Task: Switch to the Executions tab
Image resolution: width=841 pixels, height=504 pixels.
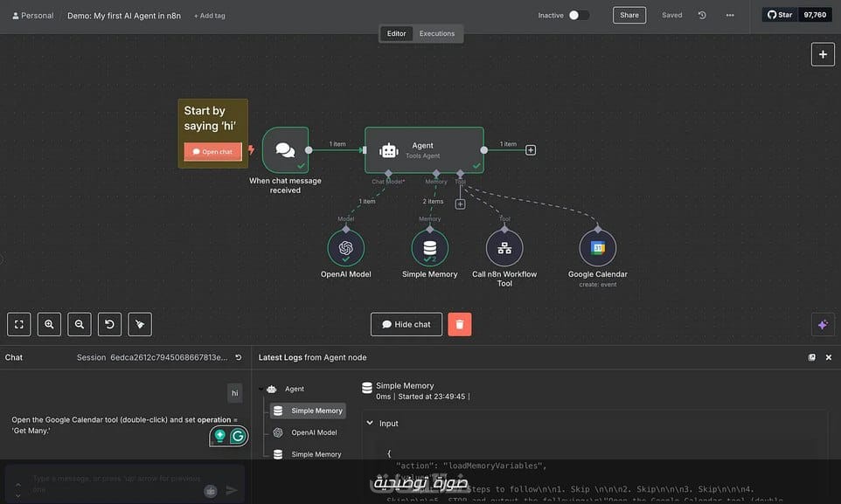Action: tap(436, 33)
